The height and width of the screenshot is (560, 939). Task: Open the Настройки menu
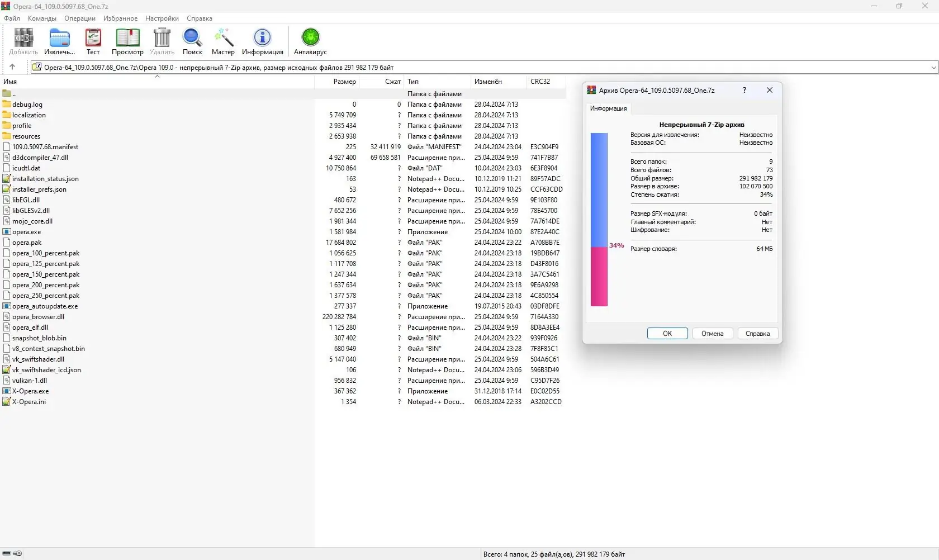point(162,18)
